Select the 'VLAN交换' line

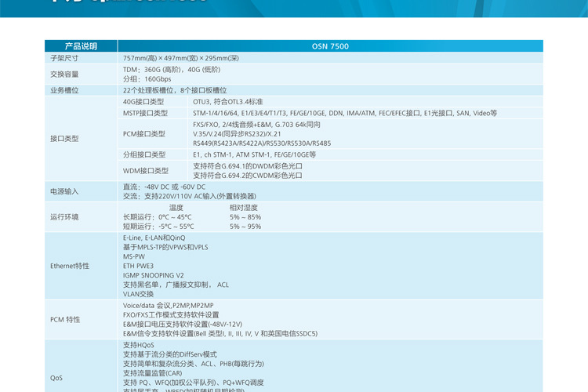[138, 294]
